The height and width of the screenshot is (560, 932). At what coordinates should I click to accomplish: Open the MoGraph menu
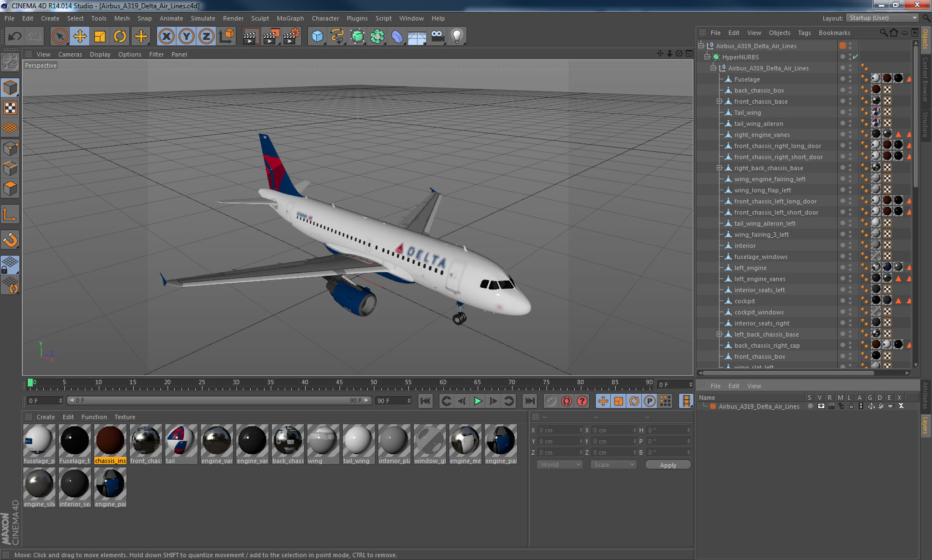tap(290, 18)
